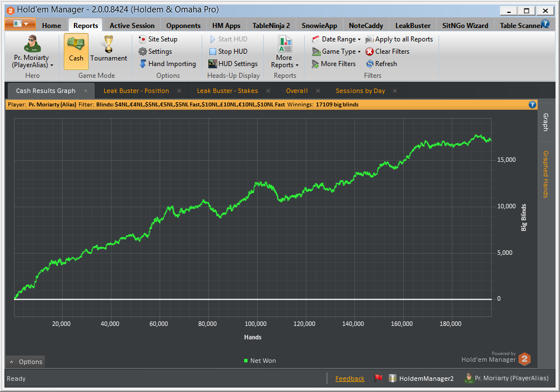The height and width of the screenshot is (392, 560).
Task: Open the Game Type filter dropdown
Action: 336,52
